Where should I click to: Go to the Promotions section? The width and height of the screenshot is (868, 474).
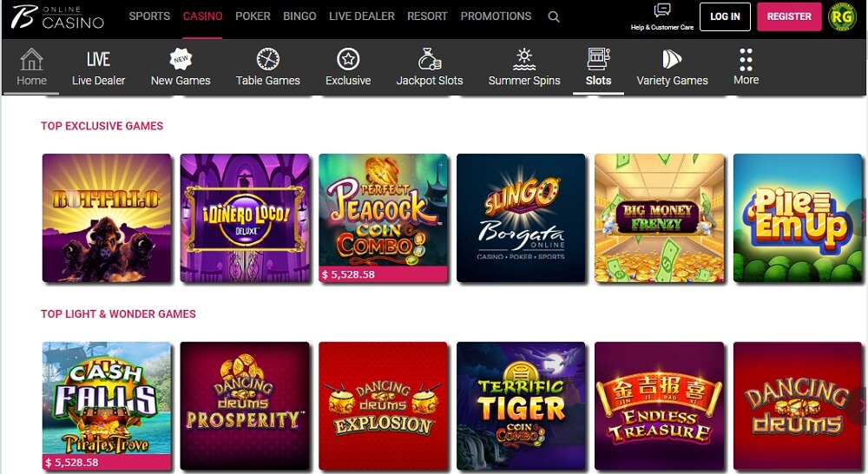[x=496, y=16]
